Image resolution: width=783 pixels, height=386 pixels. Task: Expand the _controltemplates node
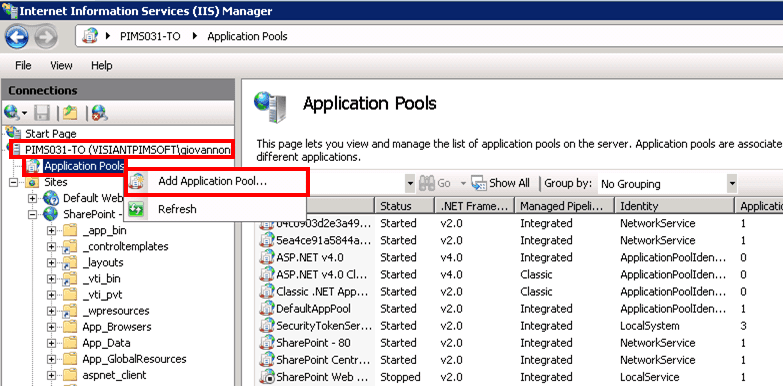click(x=51, y=247)
